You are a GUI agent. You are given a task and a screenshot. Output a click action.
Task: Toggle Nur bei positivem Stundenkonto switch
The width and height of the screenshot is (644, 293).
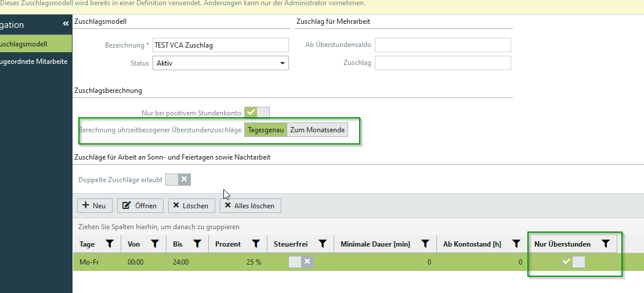coord(257,113)
